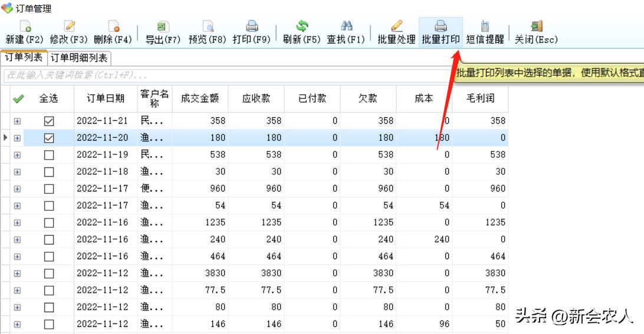
Task: Select the 应收款 cell showing 30
Action: click(257, 171)
